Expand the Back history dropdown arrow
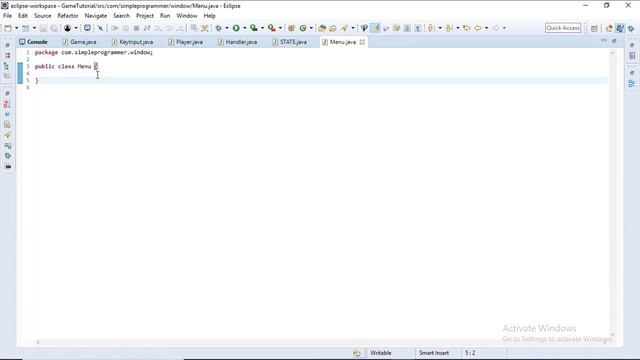 tap(487, 28)
